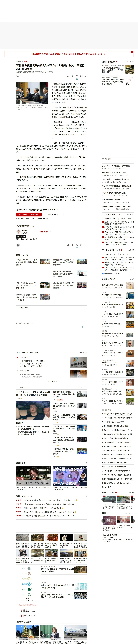Share on X from bottom toolbar
The width and height of the screenshot is (138, 644).
(77, 245)
